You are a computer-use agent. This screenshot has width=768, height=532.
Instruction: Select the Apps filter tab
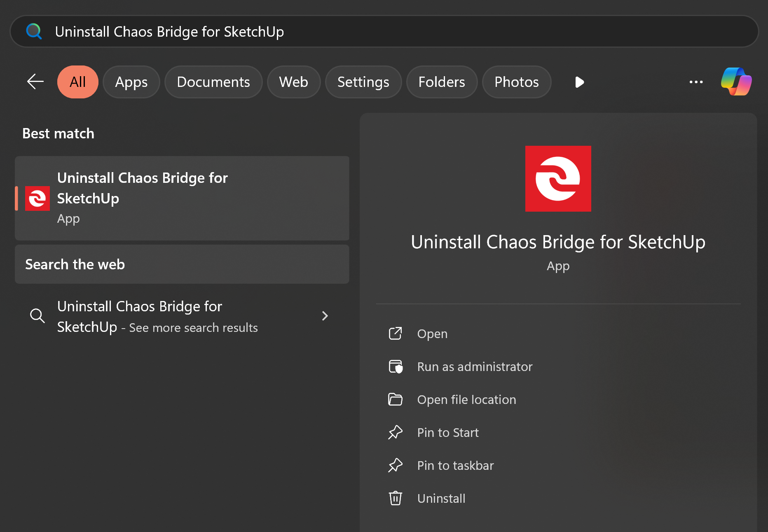pos(131,82)
